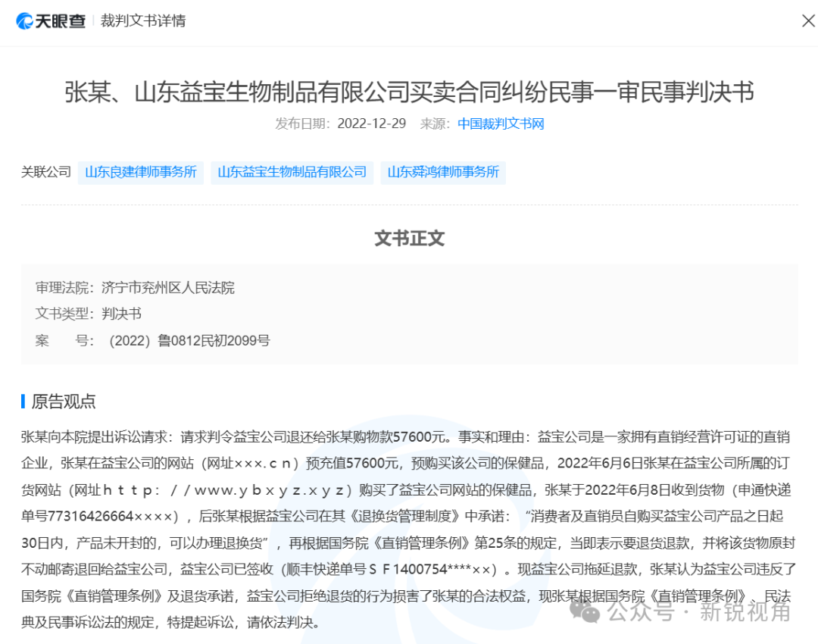Close the 裁判文书详情 panel
Image resolution: width=818 pixels, height=644 pixels.
(808, 20)
